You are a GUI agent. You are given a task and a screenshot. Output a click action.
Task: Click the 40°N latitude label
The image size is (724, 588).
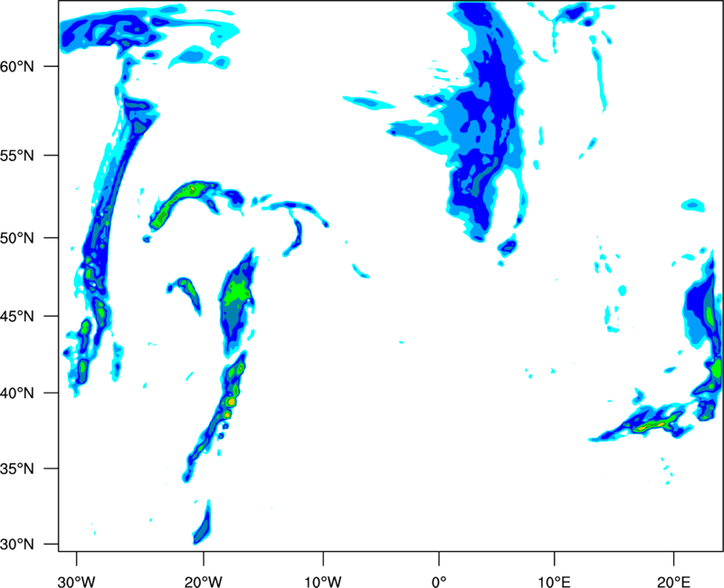coord(17,394)
